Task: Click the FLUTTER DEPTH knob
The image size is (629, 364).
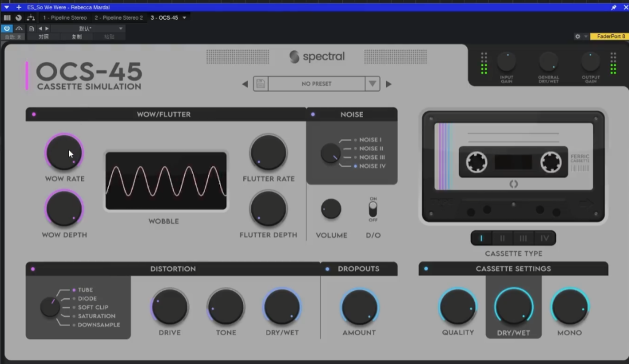Action: tap(268, 209)
